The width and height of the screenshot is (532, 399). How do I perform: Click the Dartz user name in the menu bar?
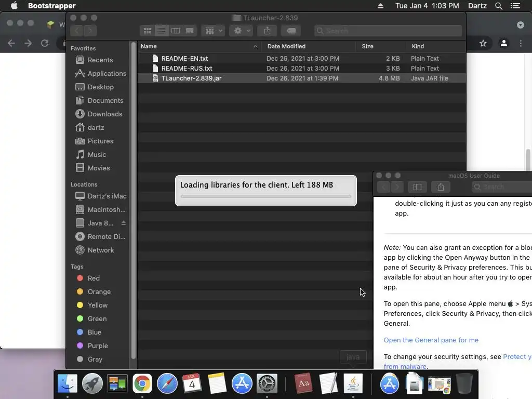(477, 6)
